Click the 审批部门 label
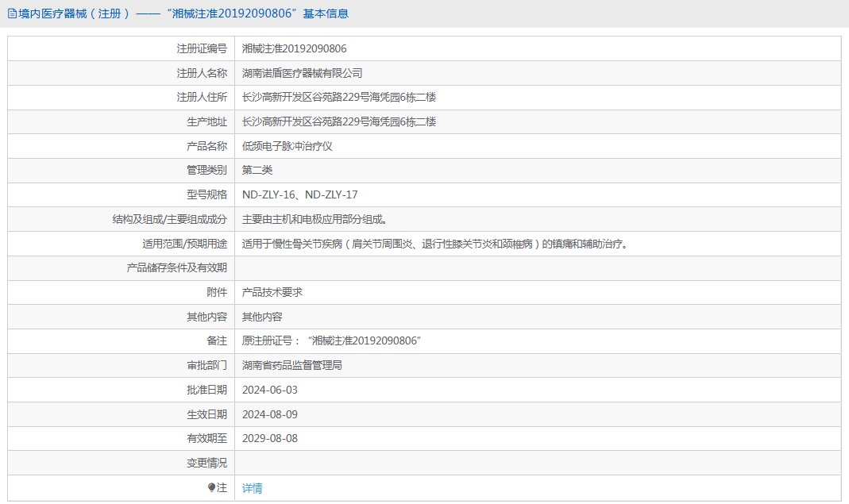849x504 pixels. (x=206, y=365)
